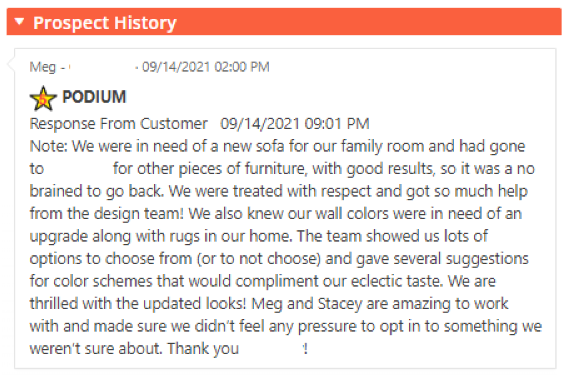This screenshot has height=382, width=575.
Task: Click the 09/14/2021 02:00 PM entry timestamp
Action: (206, 67)
